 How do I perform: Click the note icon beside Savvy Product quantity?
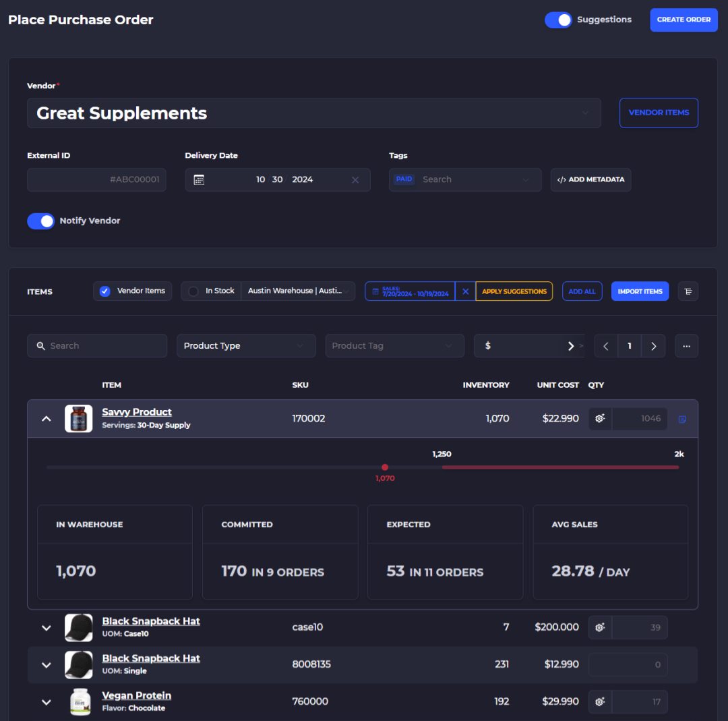tap(682, 419)
